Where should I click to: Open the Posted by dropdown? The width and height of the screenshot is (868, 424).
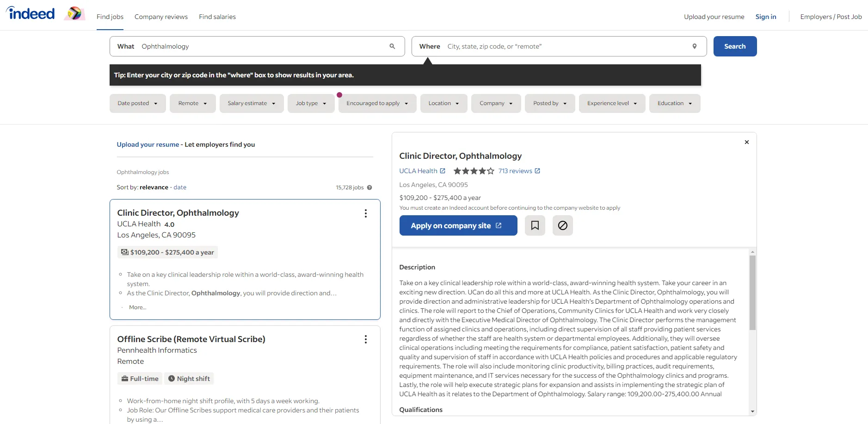[550, 103]
